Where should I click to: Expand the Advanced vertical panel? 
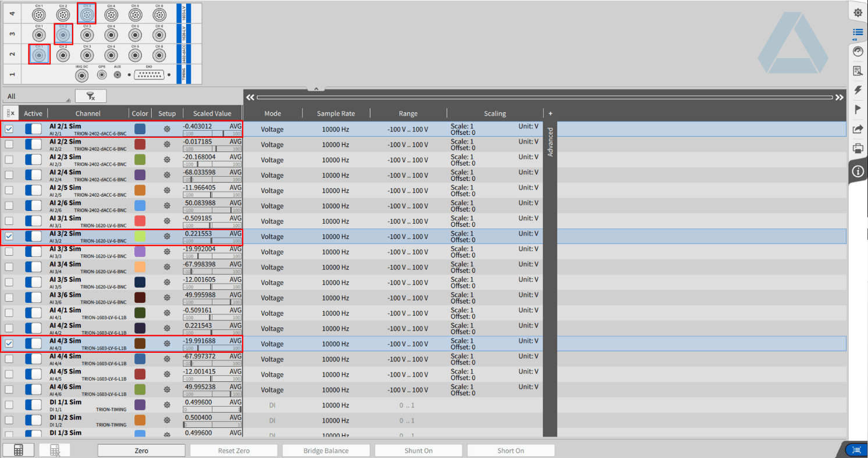tap(550, 142)
